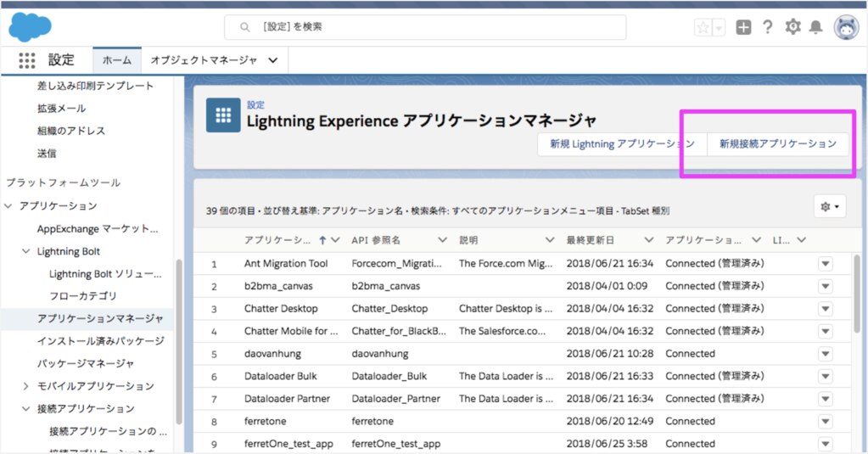This screenshot has width=868, height=454.
Task: Select 拡張メール in the sidebar
Action: coord(61,109)
